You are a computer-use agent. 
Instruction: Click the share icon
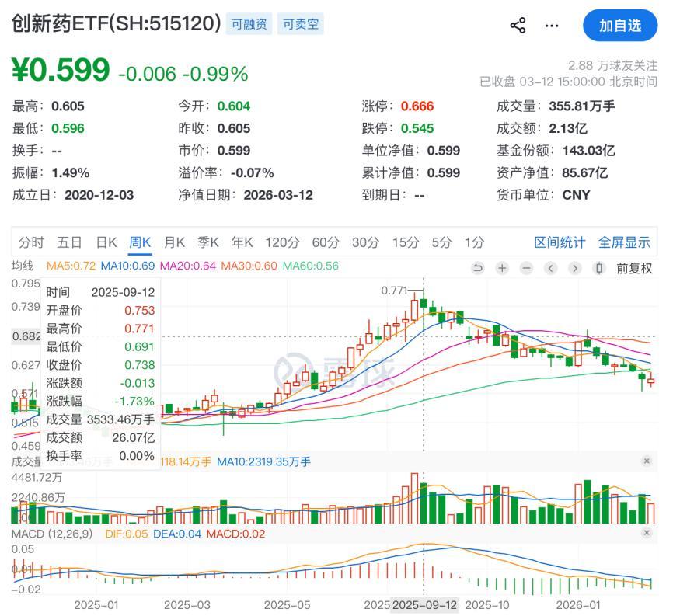518,25
